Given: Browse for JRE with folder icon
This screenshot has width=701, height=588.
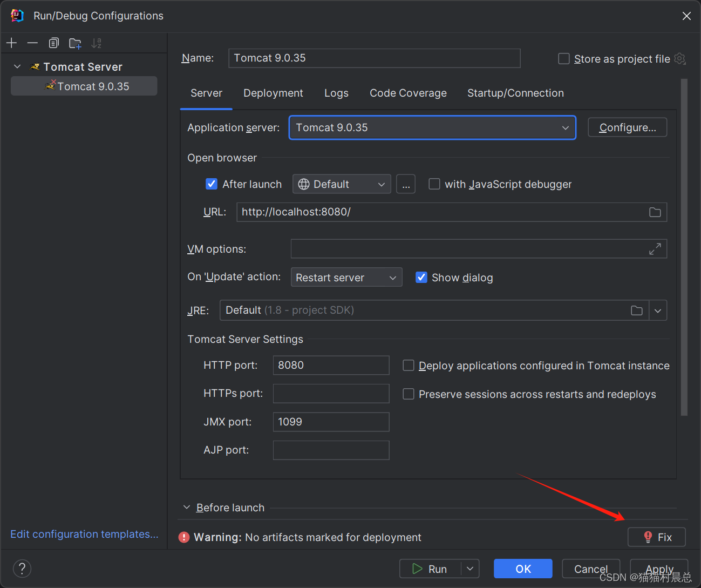Looking at the screenshot, I should click(637, 310).
